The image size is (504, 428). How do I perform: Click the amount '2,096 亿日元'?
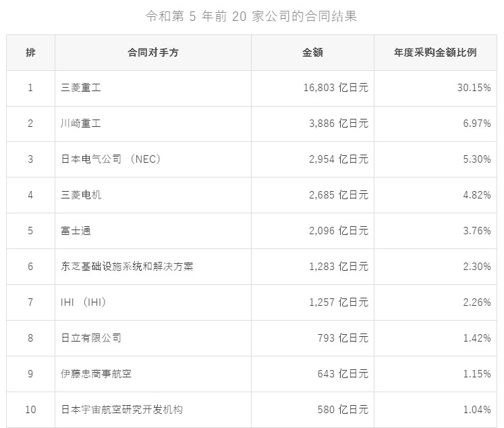(339, 231)
